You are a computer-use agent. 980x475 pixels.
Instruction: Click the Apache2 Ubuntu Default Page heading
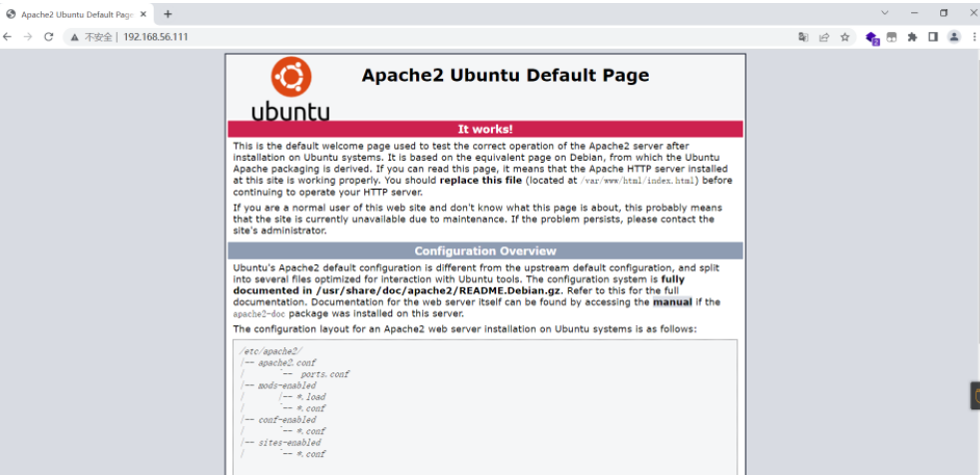[505, 76]
